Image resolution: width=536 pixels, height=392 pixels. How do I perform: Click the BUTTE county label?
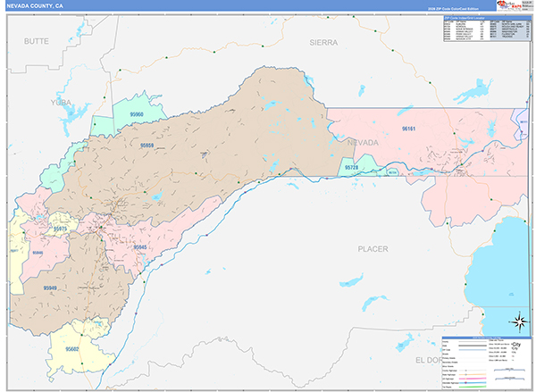click(38, 42)
